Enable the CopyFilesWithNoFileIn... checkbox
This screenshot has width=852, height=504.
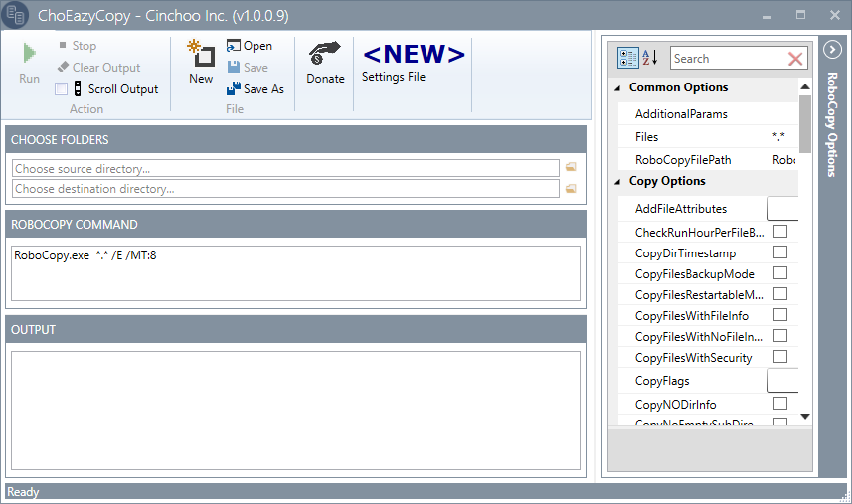coord(780,336)
